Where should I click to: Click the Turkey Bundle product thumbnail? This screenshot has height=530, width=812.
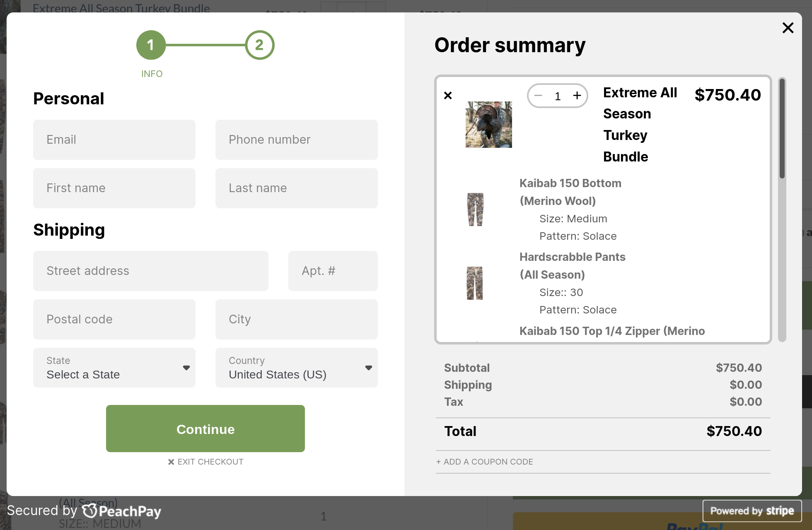[x=488, y=124]
